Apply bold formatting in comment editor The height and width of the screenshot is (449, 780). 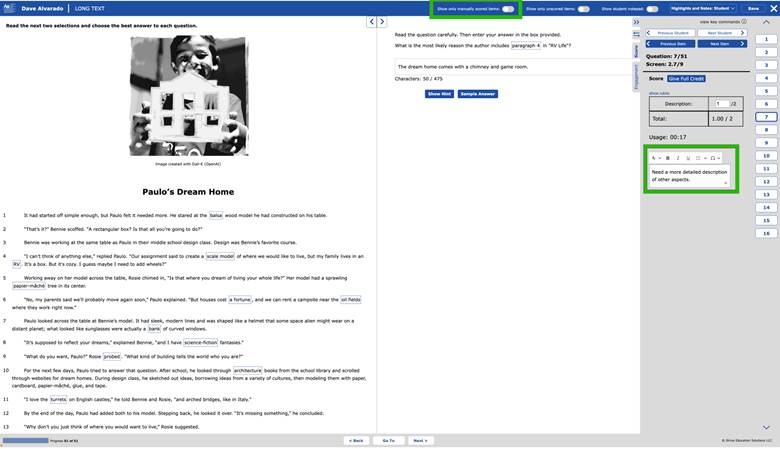click(668, 158)
